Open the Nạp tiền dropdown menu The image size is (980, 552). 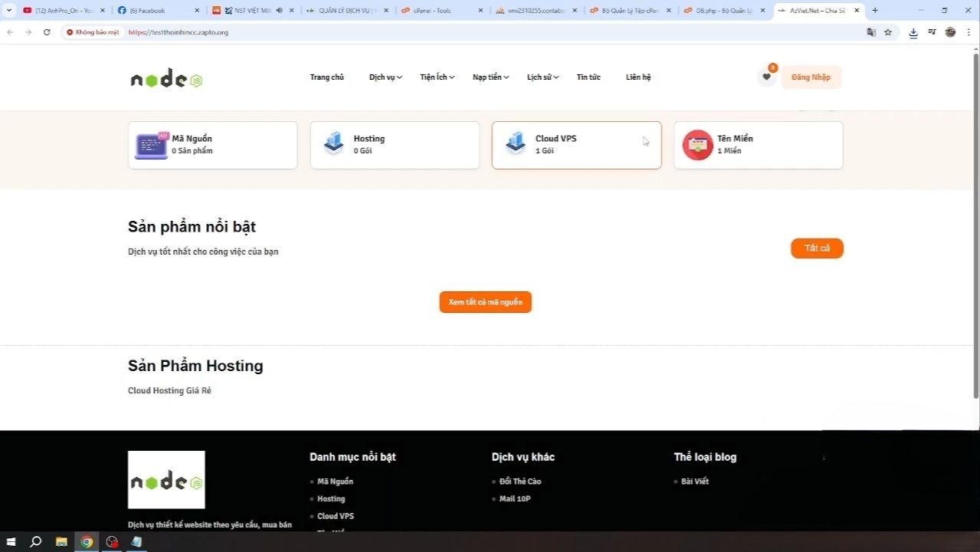(490, 77)
